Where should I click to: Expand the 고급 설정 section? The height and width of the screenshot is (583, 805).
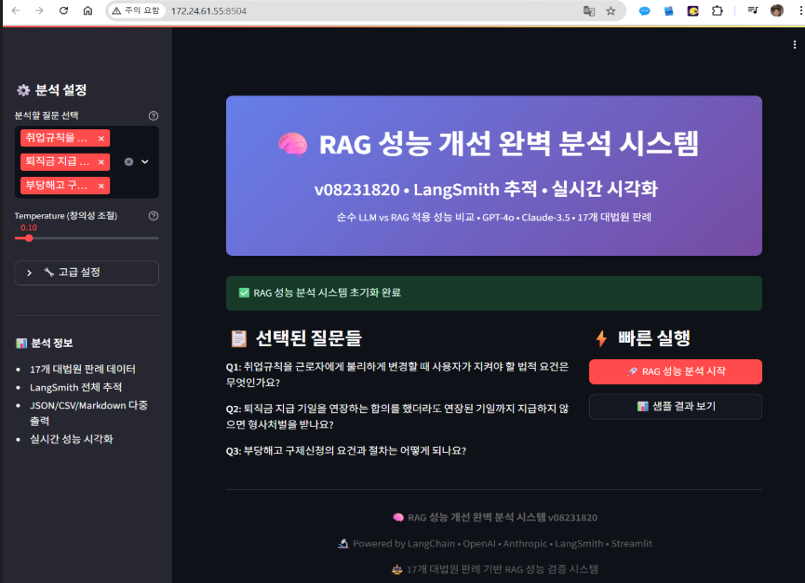click(x=86, y=272)
